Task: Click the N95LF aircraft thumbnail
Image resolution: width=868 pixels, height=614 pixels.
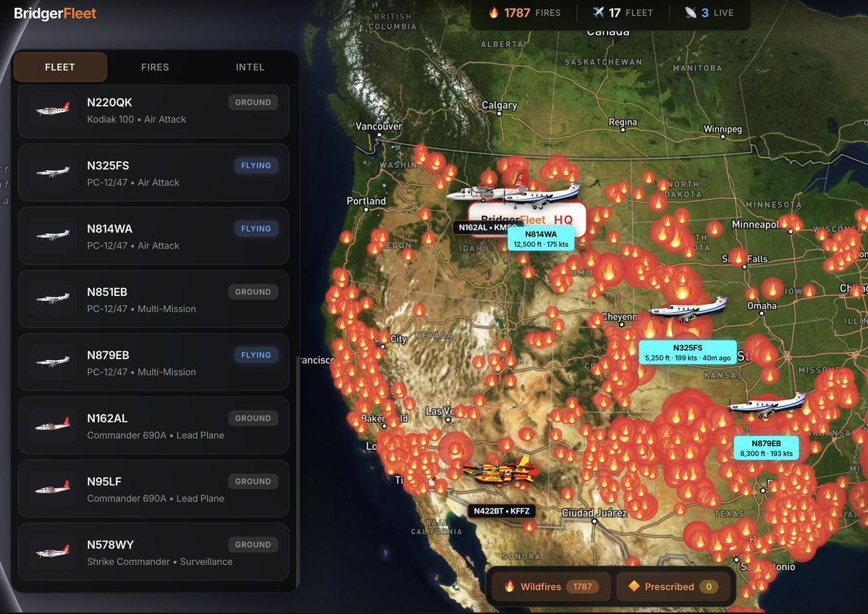Action: (x=53, y=488)
